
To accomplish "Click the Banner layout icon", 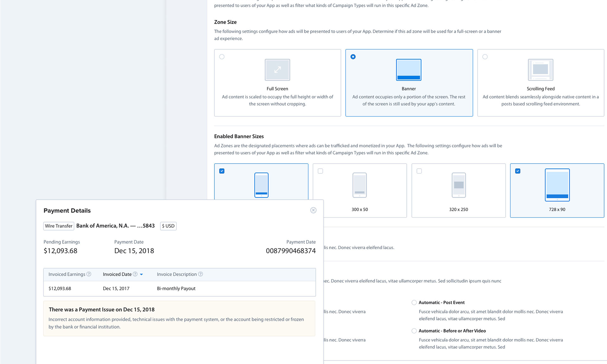I will point(409,70).
